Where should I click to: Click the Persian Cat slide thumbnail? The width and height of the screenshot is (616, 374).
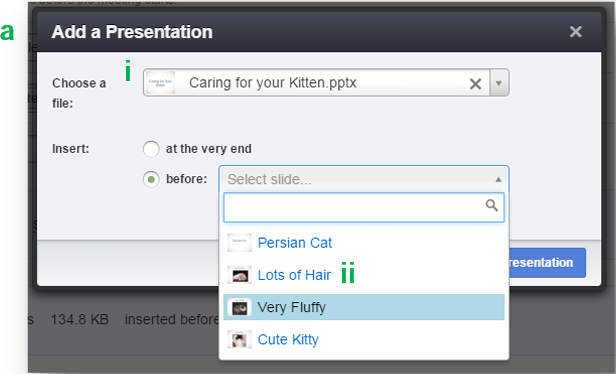click(239, 242)
